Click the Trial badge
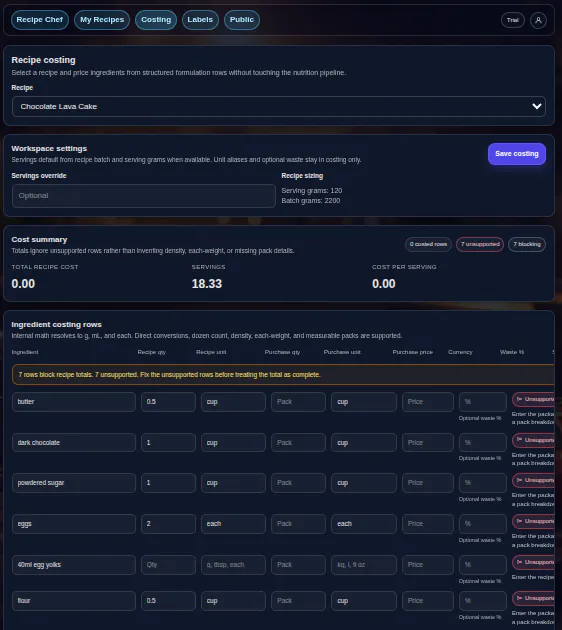This screenshot has height=630, width=562. [x=513, y=20]
